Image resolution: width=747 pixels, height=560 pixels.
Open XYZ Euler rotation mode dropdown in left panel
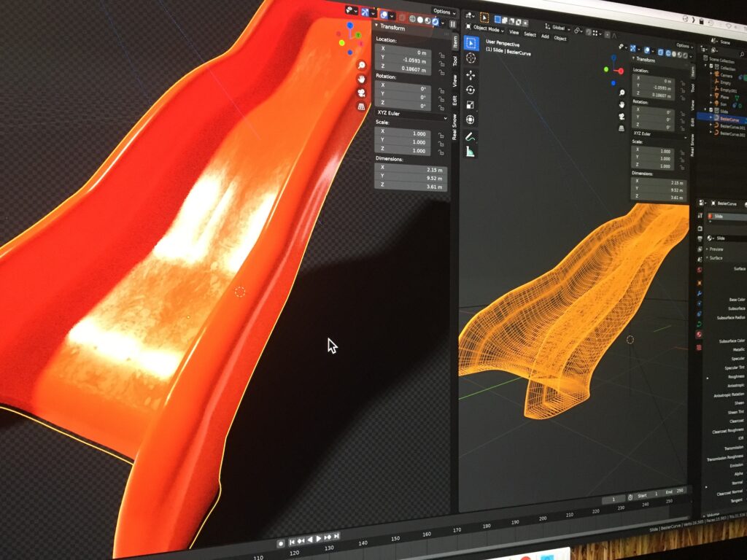pyautogui.click(x=411, y=114)
